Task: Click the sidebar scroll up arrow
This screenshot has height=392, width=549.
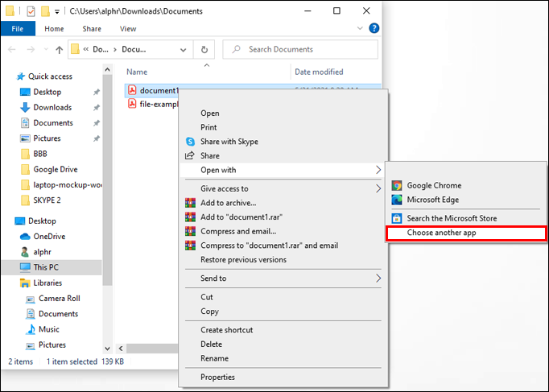Action: coord(108,69)
